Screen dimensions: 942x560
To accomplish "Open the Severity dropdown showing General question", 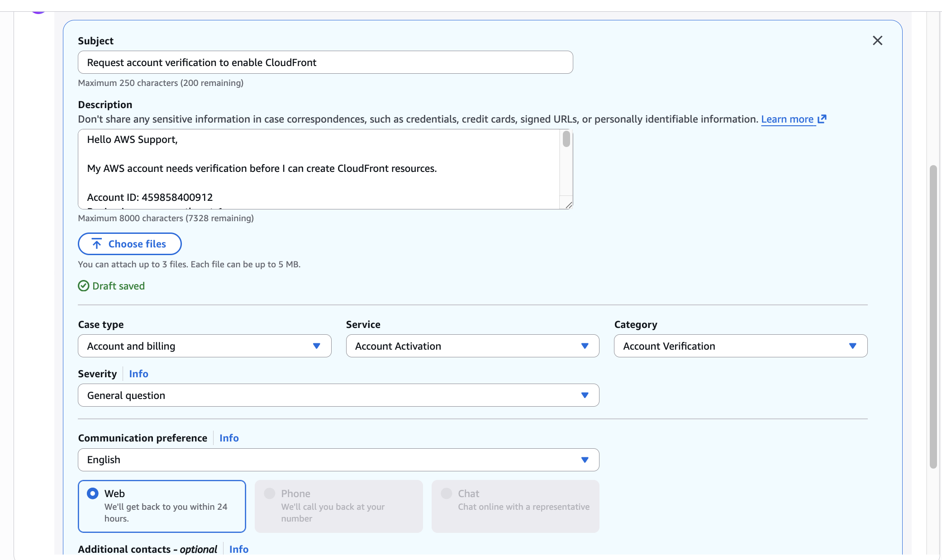I will point(338,395).
